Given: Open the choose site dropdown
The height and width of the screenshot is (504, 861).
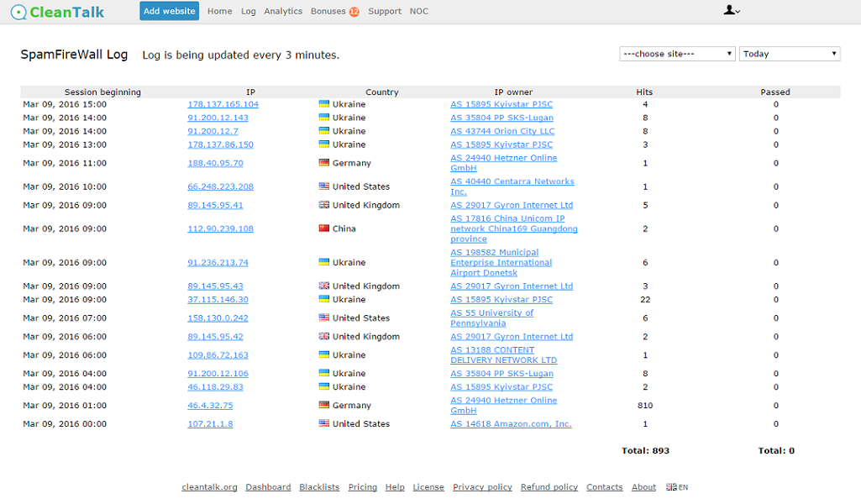Looking at the screenshot, I should click(677, 54).
